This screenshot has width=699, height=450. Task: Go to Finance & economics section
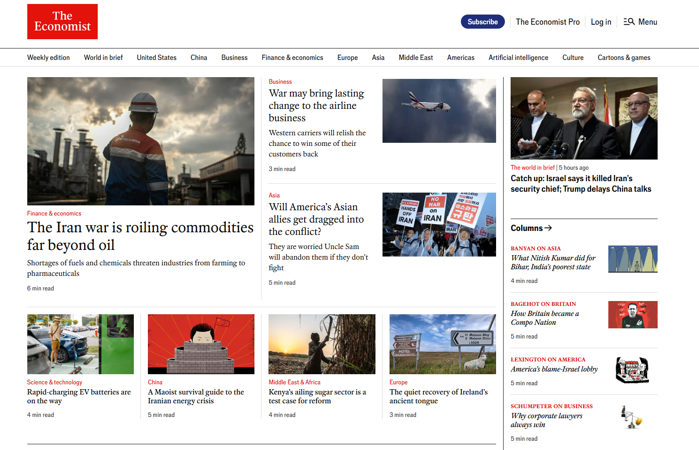tap(292, 58)
